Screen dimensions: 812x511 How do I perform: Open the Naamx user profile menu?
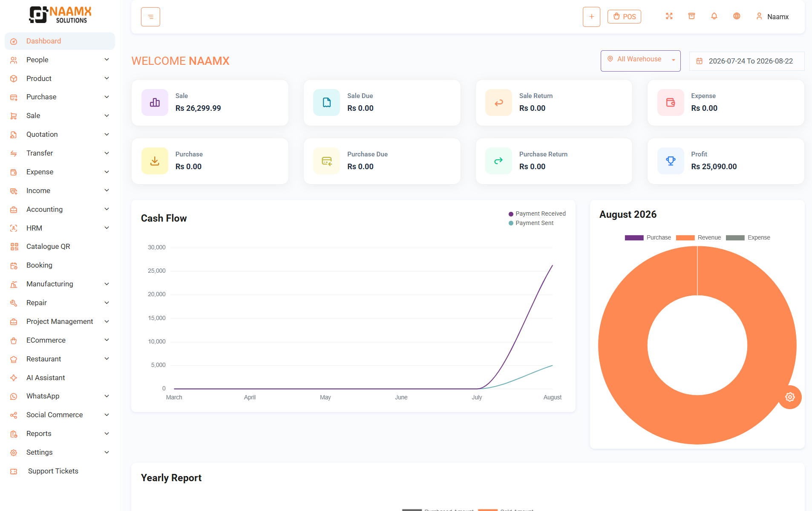772,17
